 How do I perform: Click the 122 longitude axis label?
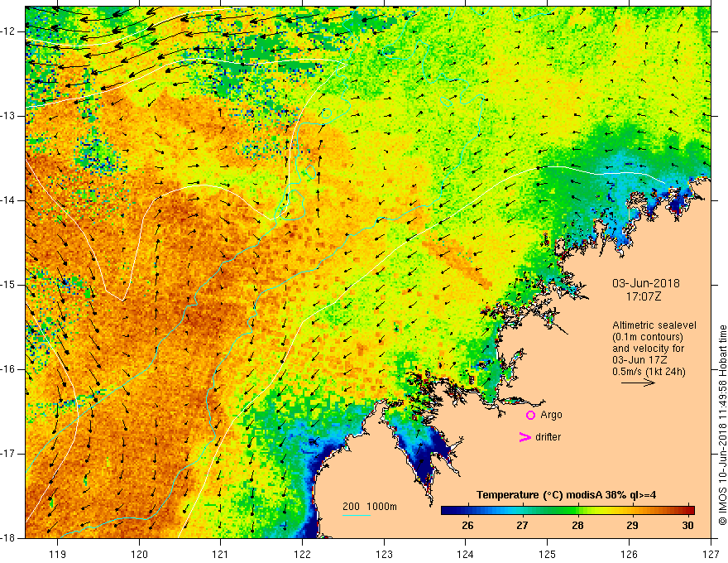[302, 554]
